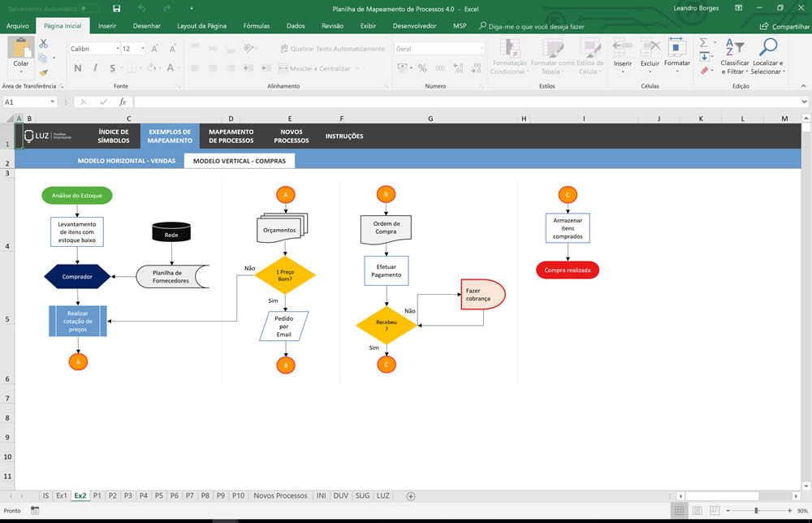Click the Compartilhar share button
Image resolution: width=812 pixels, height=523 pixels.
tap(784, 27)
